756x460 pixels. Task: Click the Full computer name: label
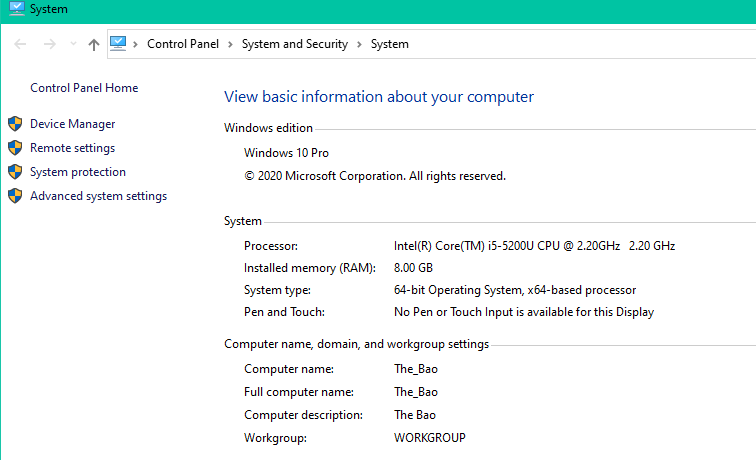tap(298, 392)
